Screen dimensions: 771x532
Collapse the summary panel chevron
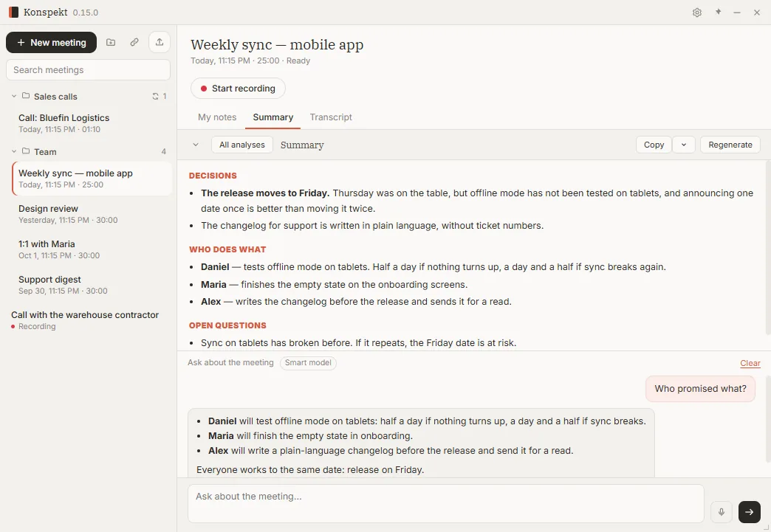[196, 145]
